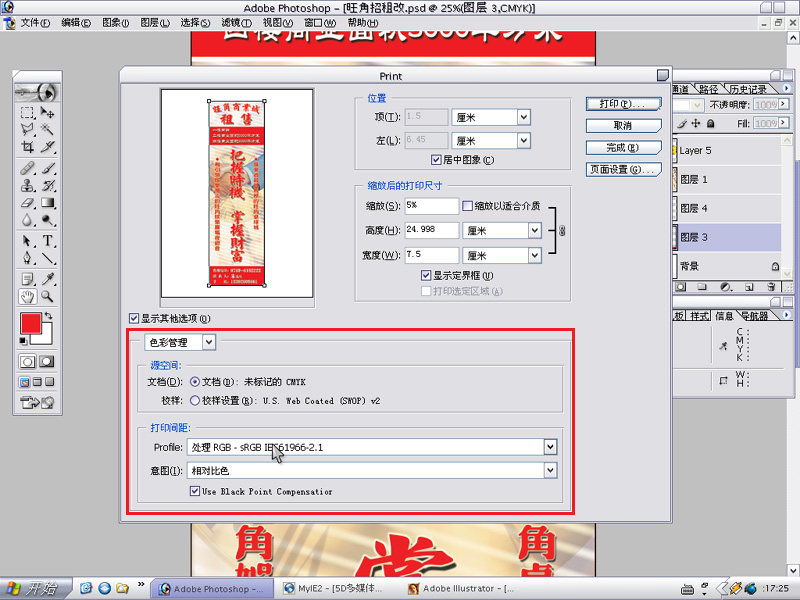Enable 缩放以适合介质 checkbox

pos(467,206)
